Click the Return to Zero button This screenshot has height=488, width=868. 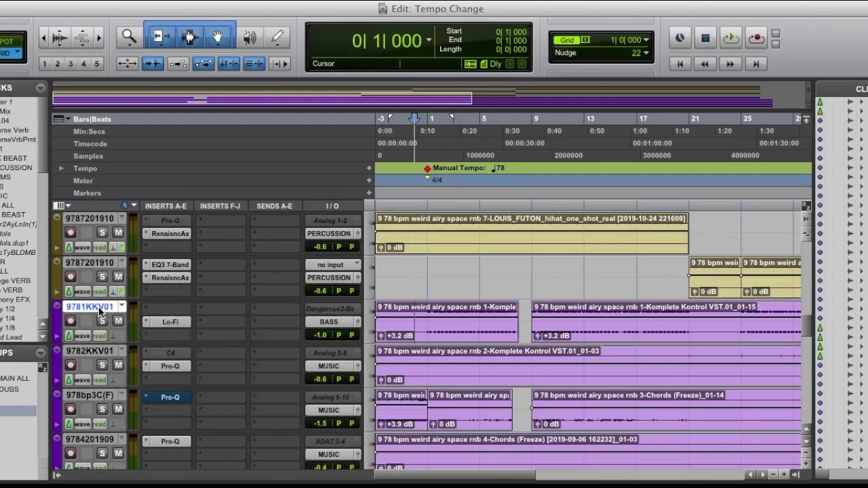point(680,64)
